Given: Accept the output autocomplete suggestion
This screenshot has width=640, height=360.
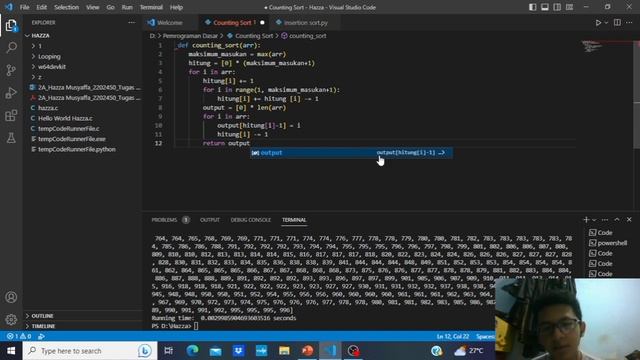Looking at the screenshot, I should pyautogui.click(x=351, y=153).
